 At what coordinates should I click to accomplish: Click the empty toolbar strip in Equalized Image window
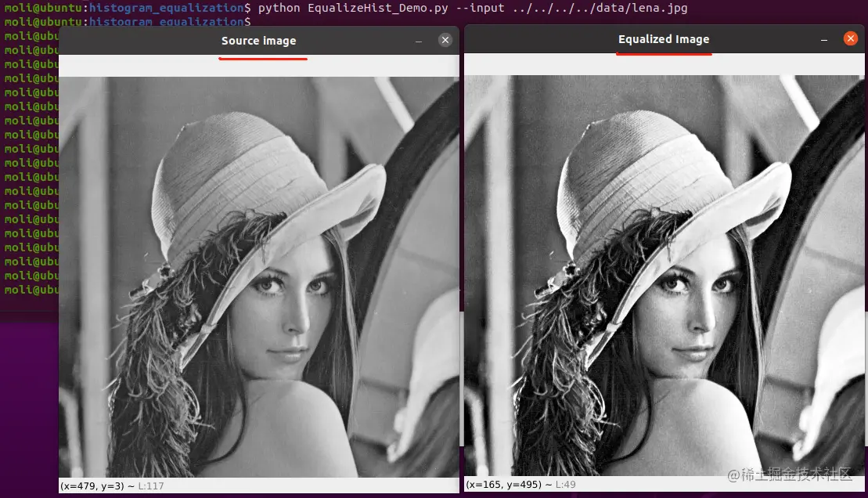coord(665,64)
